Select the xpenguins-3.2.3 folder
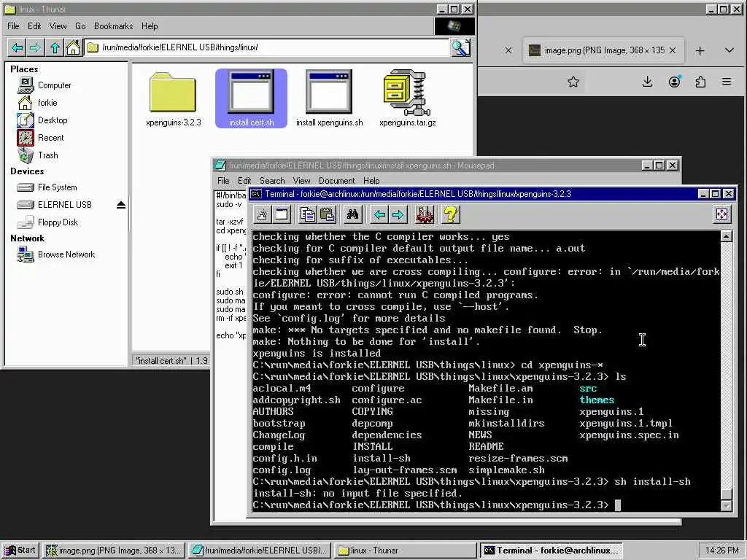 (x=173, y=99)
